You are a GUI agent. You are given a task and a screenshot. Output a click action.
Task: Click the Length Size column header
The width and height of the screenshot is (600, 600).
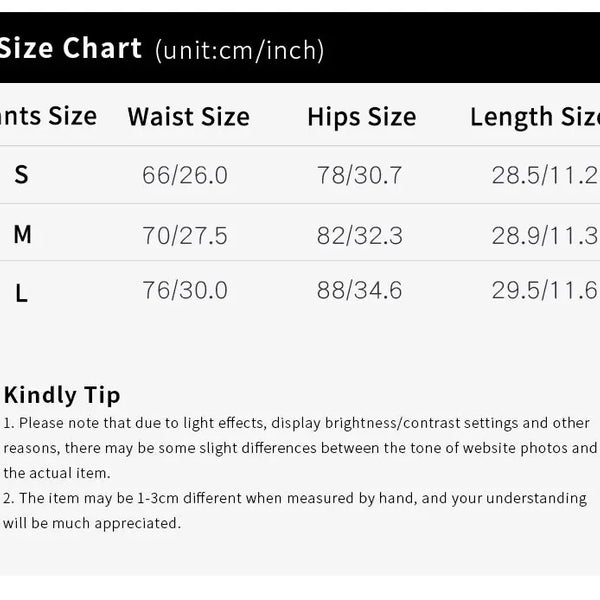click(535, 117)
